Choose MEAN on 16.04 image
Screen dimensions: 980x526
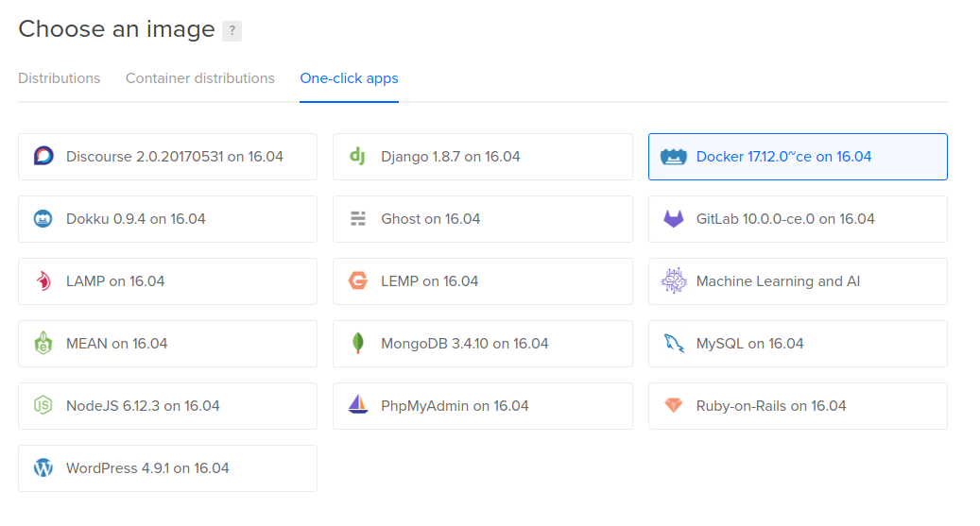pos(167,344)
